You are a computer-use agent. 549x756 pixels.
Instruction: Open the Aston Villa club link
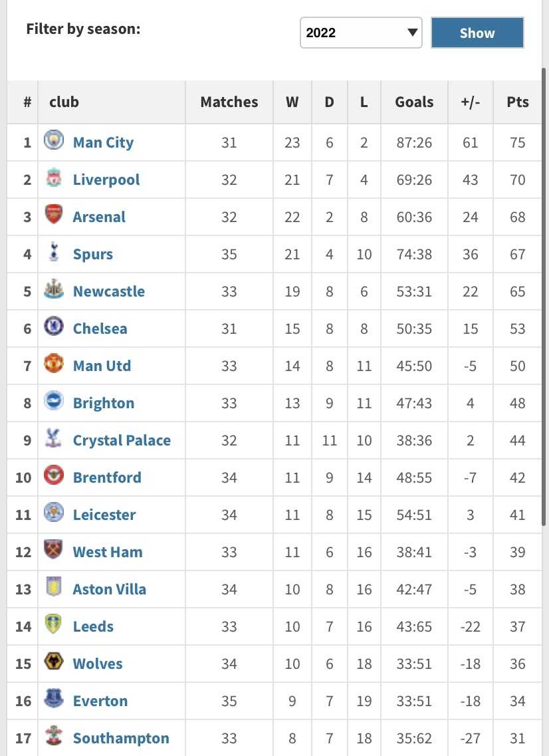[x=110, y=589]
